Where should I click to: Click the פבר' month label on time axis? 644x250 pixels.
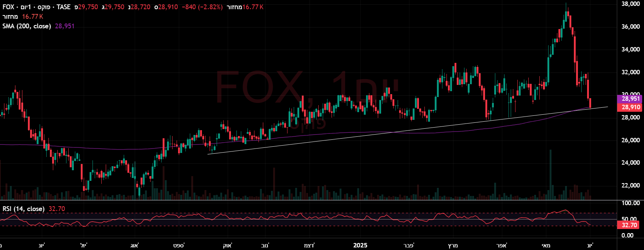click(x=409, y=246)
